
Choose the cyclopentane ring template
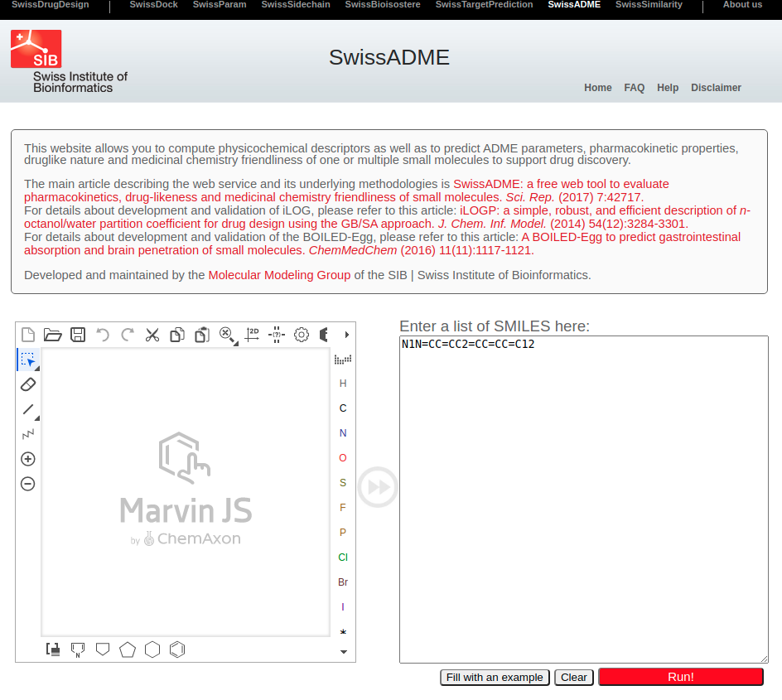pos(128,649)
